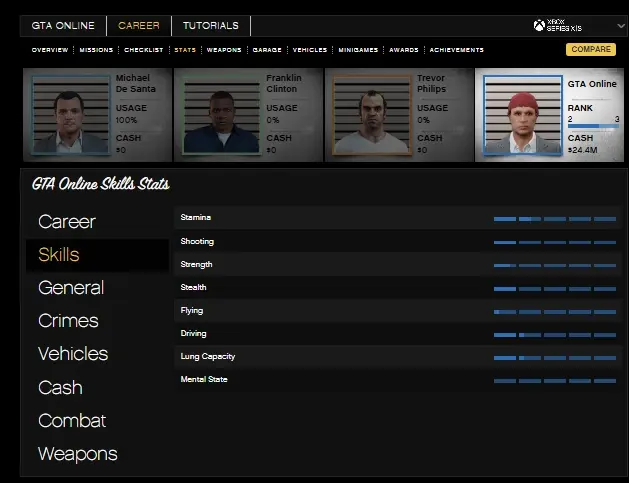Open the GARAGE submenu item
Screen dimensions: 629x483
click(265, 50)
